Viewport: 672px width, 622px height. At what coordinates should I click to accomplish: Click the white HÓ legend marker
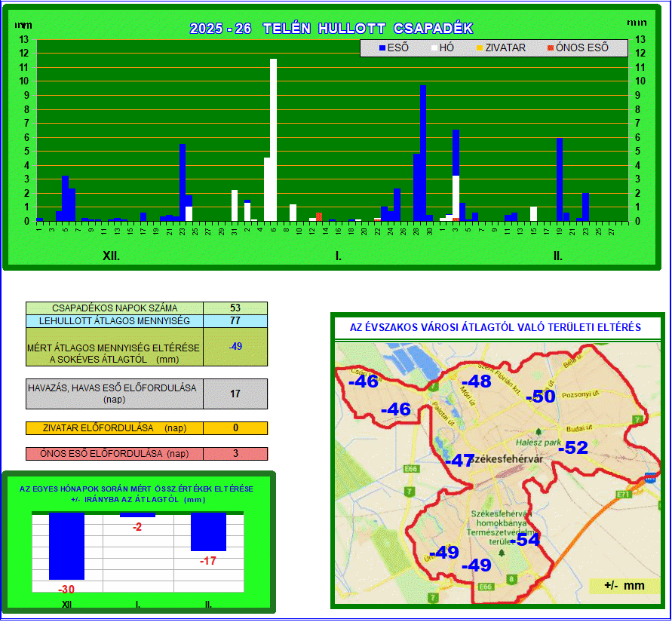434,48
